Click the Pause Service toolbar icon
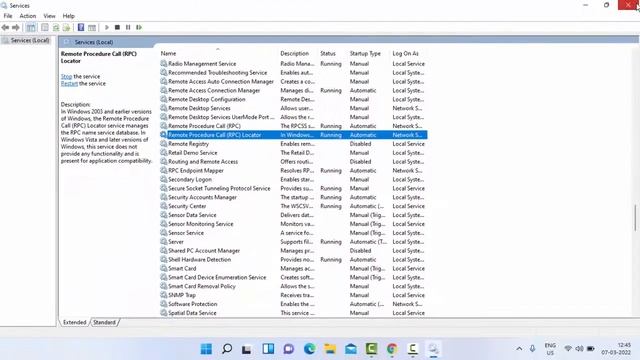Viewport: 640px width, 360px height. pyautogui.click(x=128, y=27)
